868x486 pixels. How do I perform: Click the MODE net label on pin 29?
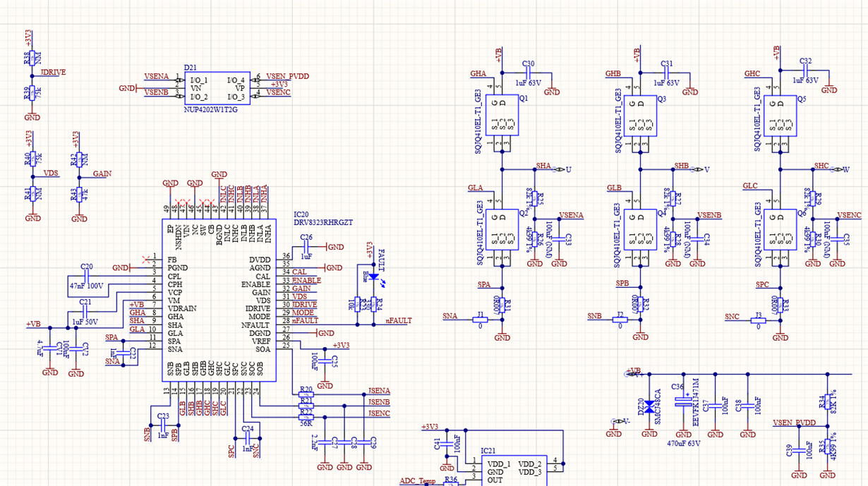(303, 312)
